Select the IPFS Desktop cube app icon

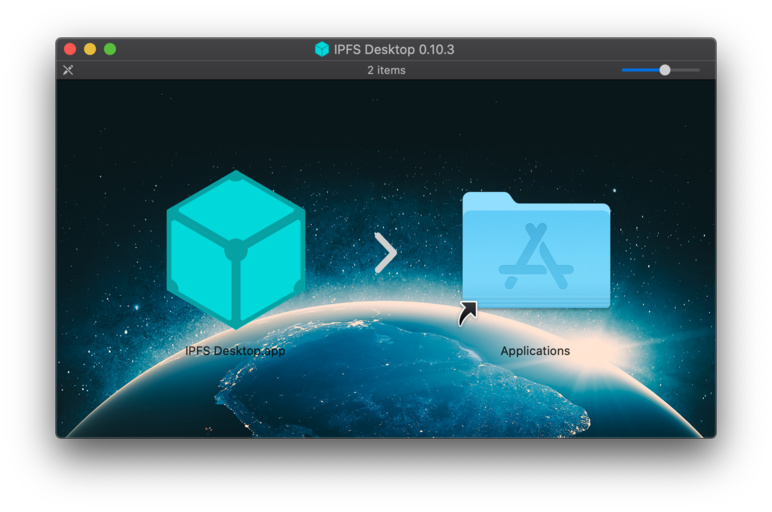pos(236,250)
